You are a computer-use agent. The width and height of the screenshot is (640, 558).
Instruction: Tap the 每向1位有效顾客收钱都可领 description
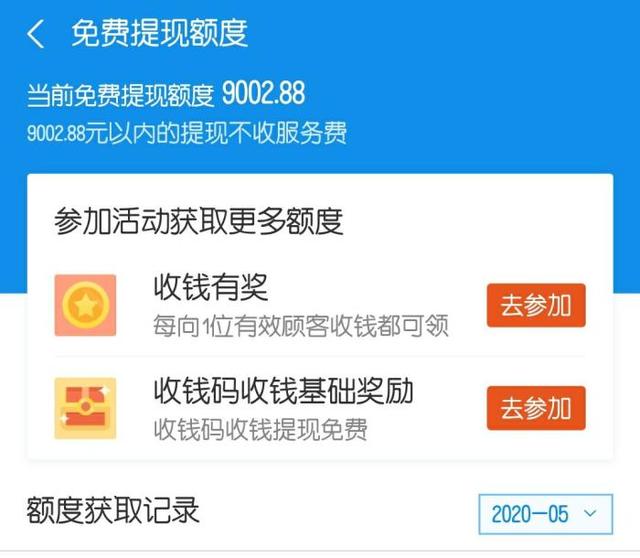point(301,326)
